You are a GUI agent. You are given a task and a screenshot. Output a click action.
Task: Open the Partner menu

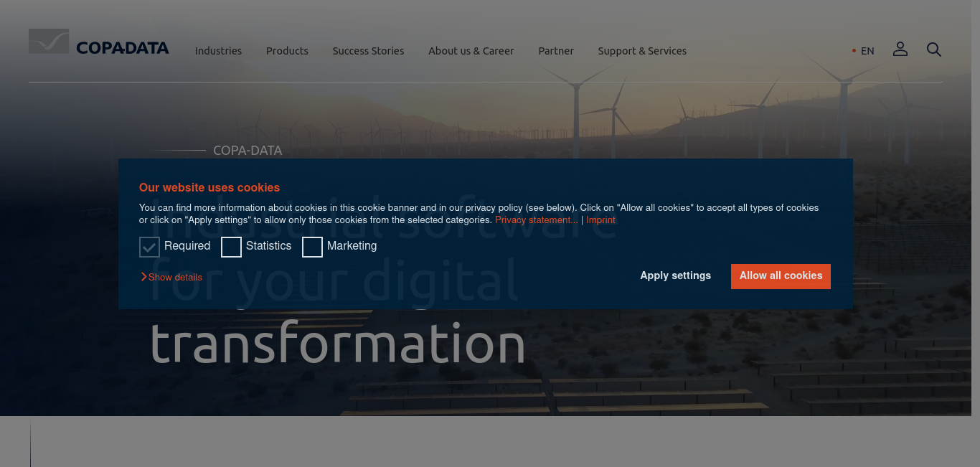coord(556,51)
